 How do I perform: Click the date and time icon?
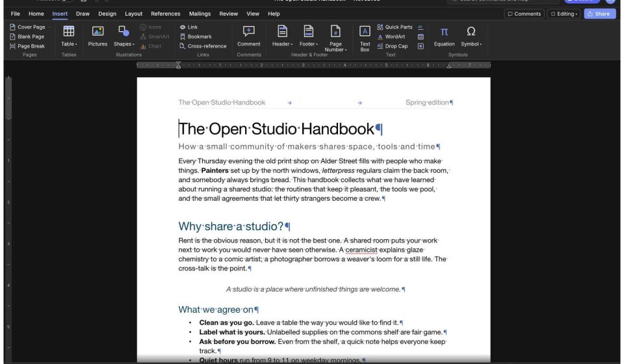421,36
